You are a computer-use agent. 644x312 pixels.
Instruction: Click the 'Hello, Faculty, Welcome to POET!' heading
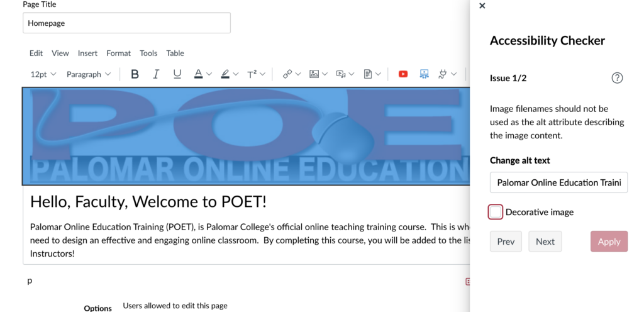(148, 201)
